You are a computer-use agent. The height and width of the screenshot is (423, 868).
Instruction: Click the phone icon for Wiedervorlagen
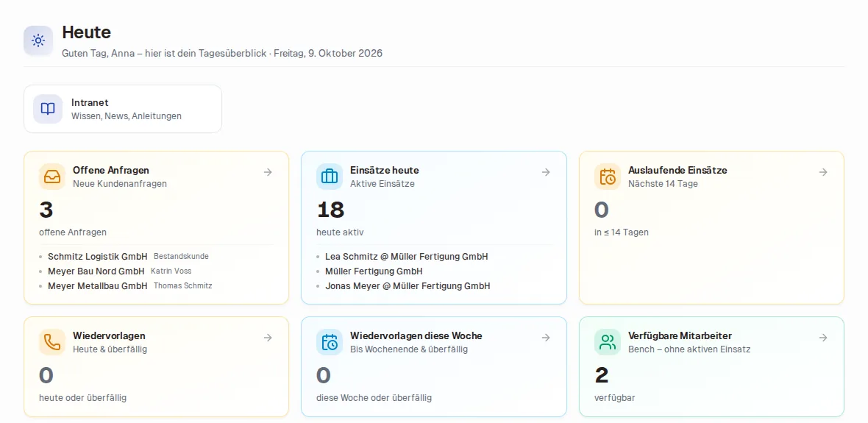(x=52, y=342)
